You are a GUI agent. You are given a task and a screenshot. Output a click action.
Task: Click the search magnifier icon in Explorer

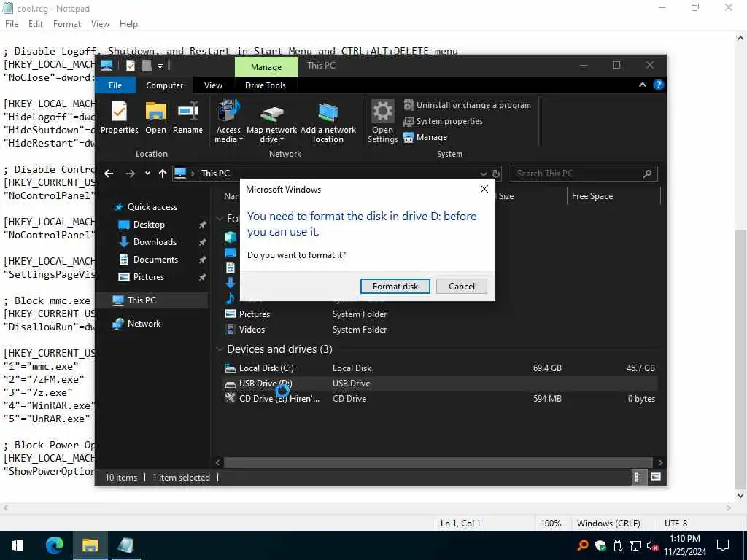pyautogui.click(x=647, y=174)
